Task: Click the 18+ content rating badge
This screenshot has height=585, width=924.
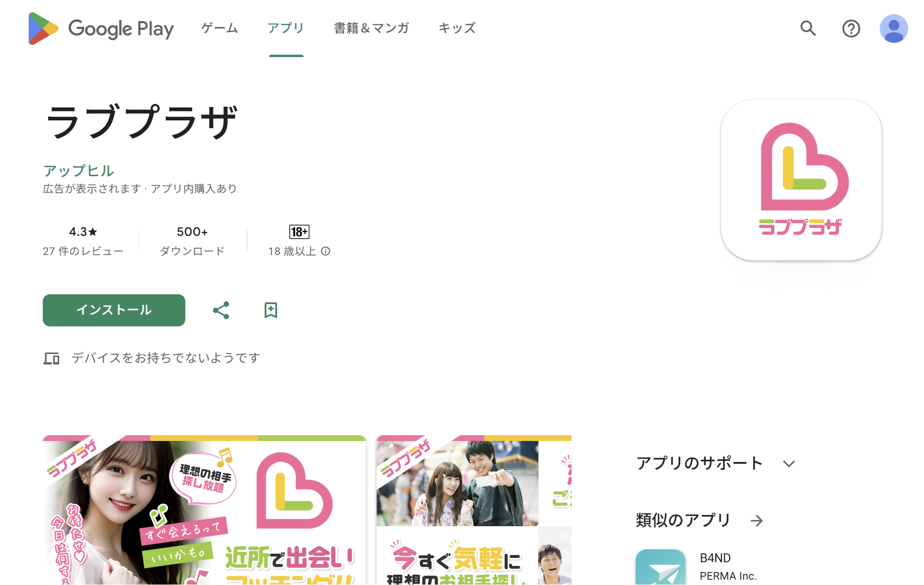Action: 299,232
